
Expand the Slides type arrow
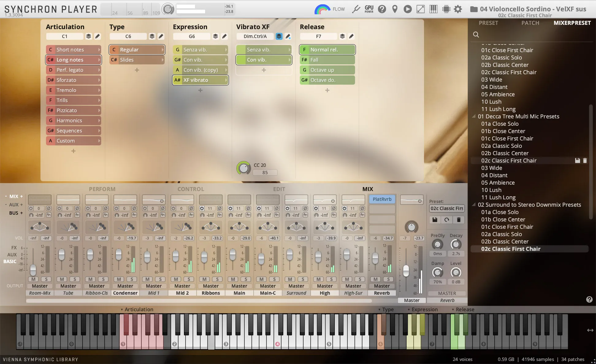tap(163, 60)
